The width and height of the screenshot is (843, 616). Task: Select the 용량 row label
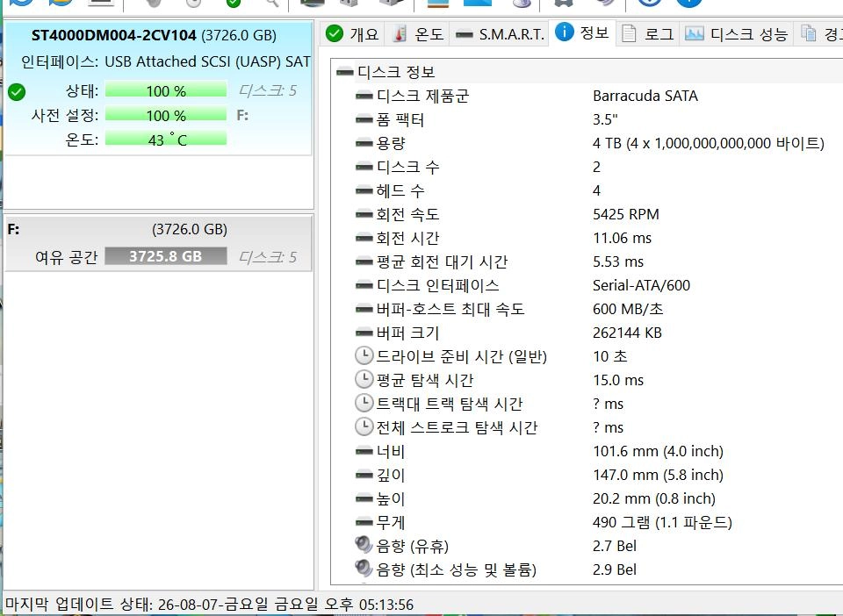point(391,143)
